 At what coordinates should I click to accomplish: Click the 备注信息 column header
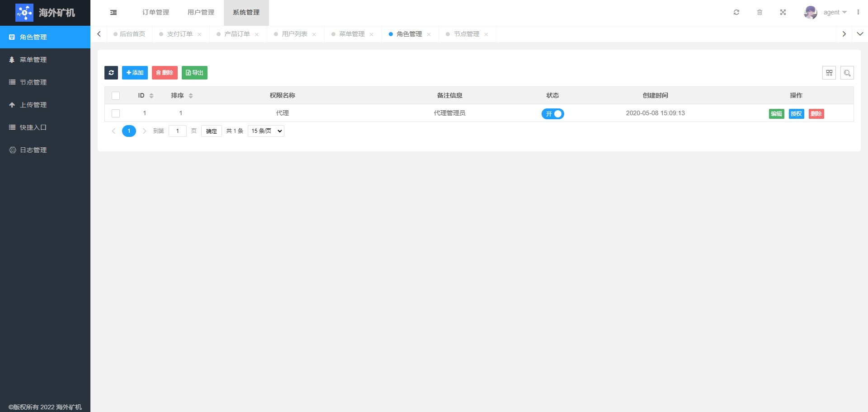click(449, 96)
